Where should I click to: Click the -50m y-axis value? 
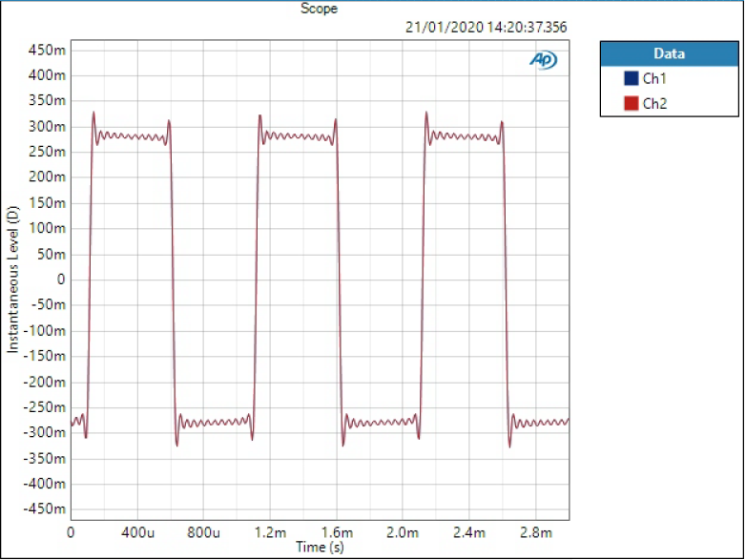coord(48,304)
